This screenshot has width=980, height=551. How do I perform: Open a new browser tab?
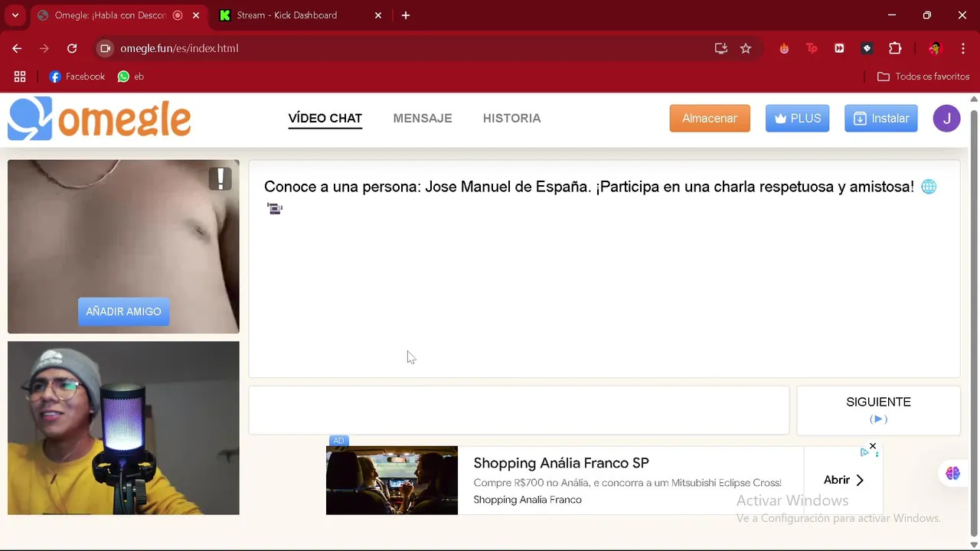406,15
